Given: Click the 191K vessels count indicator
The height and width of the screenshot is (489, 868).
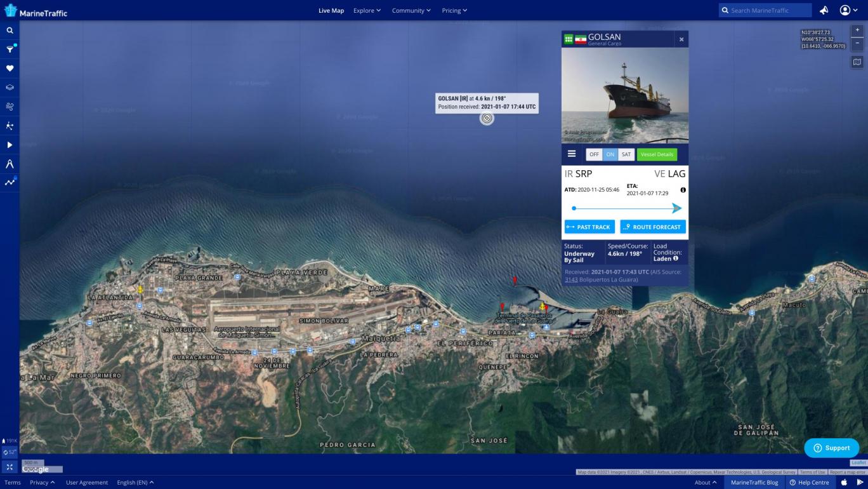Looking at the screenshot, I should pos(10,441).
